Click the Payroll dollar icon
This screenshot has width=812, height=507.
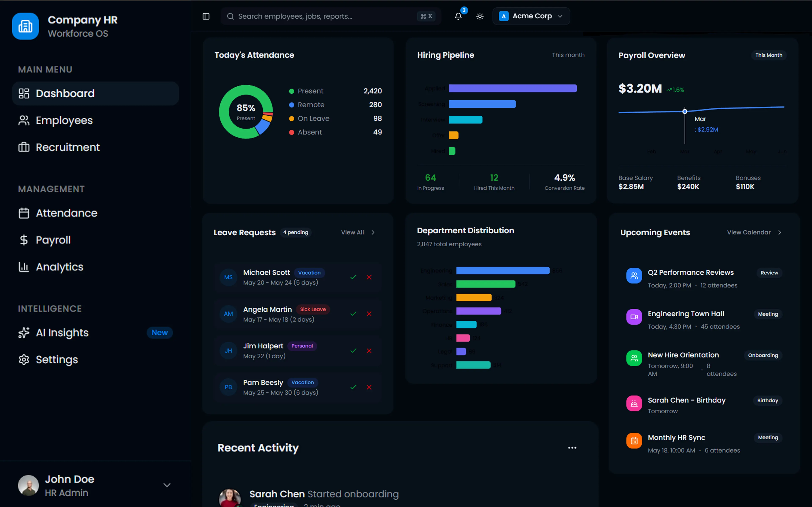coord(24,240)
